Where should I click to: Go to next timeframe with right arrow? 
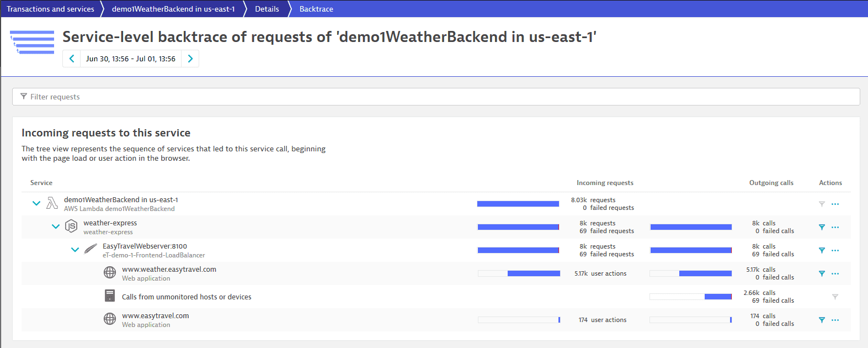point(190,59)
